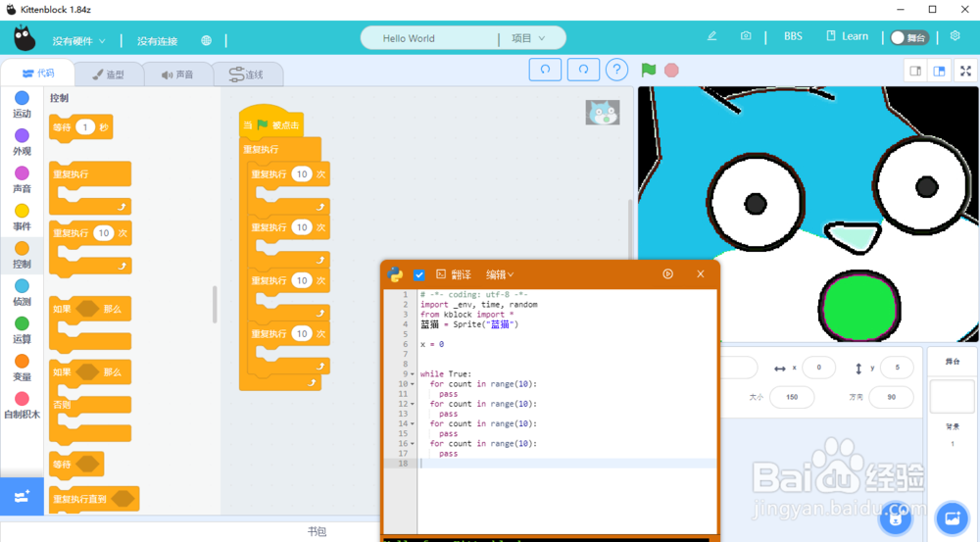This screenshot has width=980, height=542.
Task: Click the question mark help icon
Action: [x=616, y=70]
